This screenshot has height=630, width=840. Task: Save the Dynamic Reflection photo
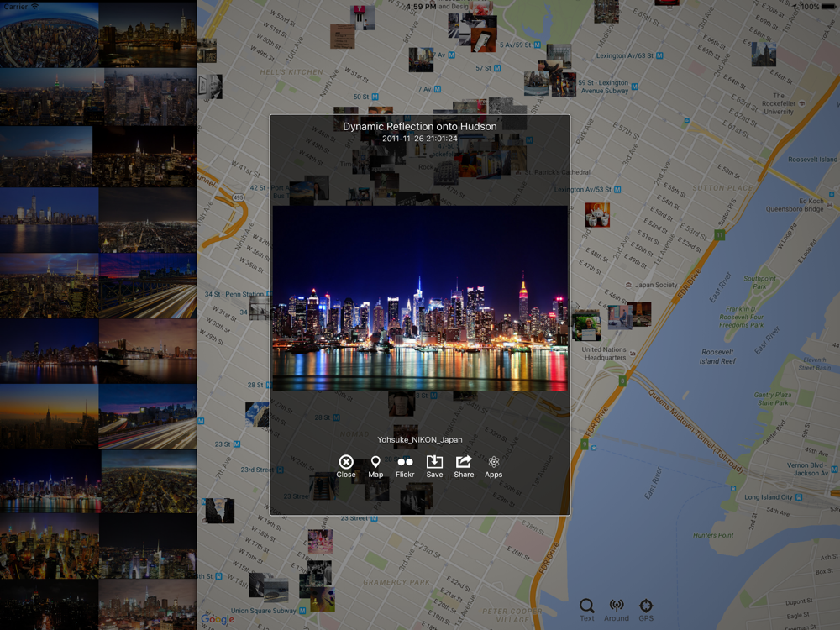point(434,466)
